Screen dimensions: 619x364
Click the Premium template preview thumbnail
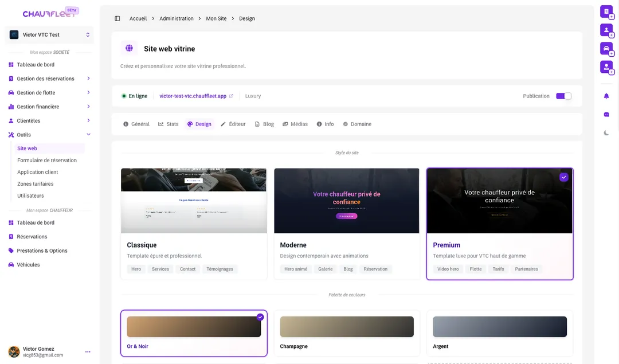[x=500, y=201]
